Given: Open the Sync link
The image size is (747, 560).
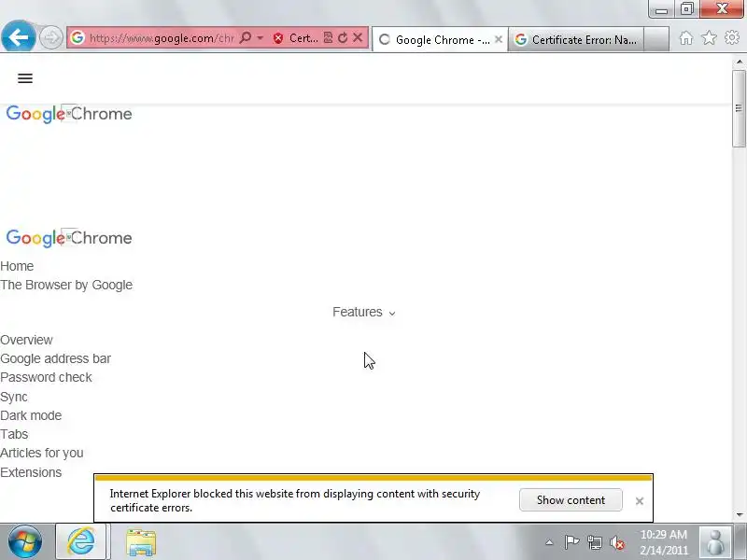Looking at the screenshot, I should 14,397.
